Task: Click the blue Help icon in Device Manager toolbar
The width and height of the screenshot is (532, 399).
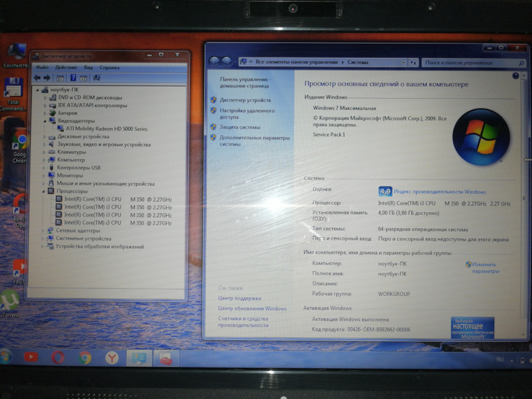Action: [73, 78]
